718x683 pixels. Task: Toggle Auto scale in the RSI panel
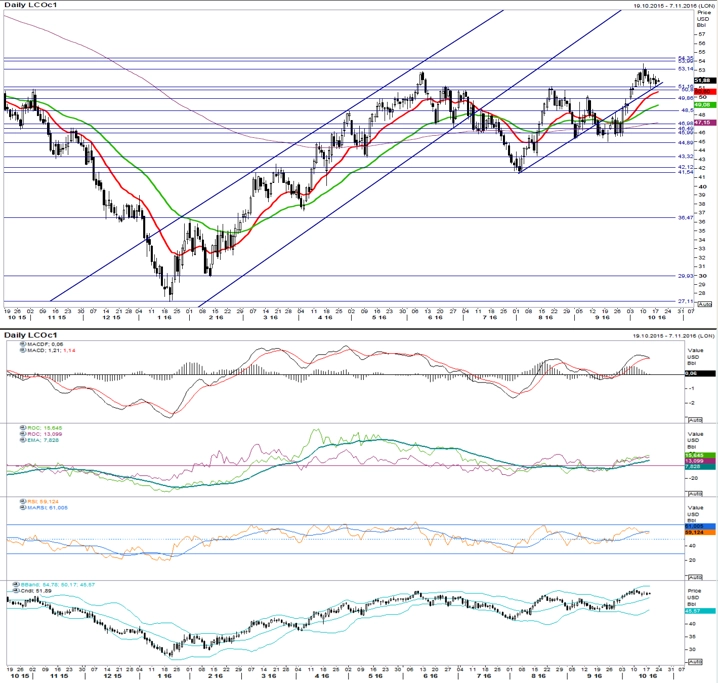694,577
